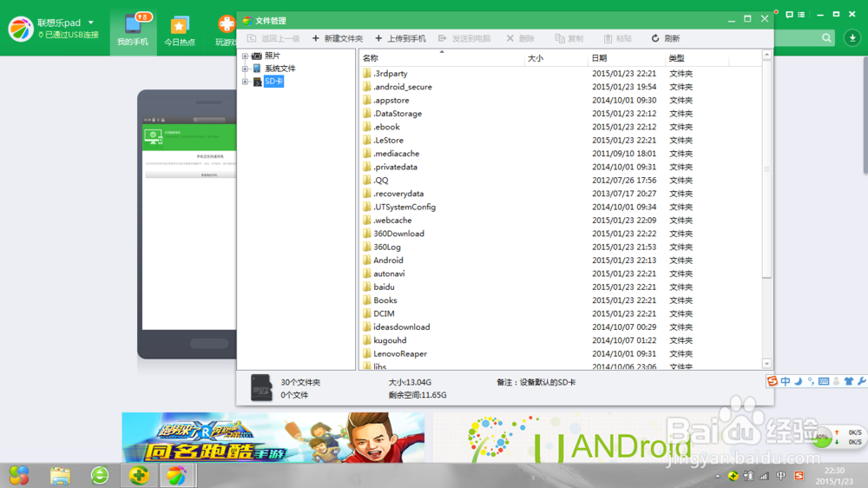Screen dimensions: 868x488
Task: Click 返回上一级 go up one level
Action: point(273,38)
